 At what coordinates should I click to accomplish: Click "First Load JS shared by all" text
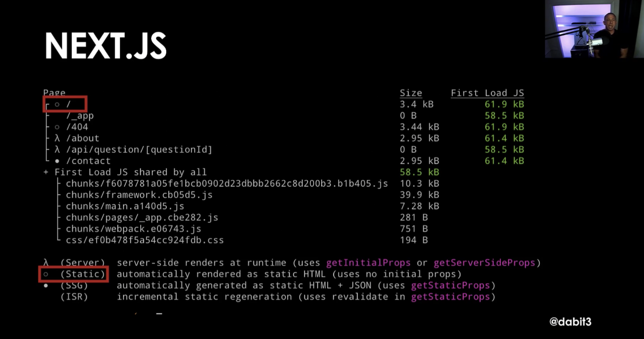[131, 172]
